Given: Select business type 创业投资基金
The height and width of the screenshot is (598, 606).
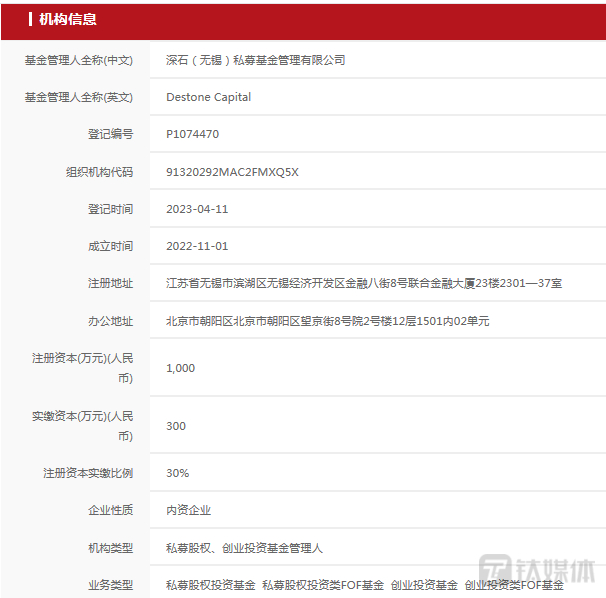Looking at the screenshot, I should [x=424, y=585].
